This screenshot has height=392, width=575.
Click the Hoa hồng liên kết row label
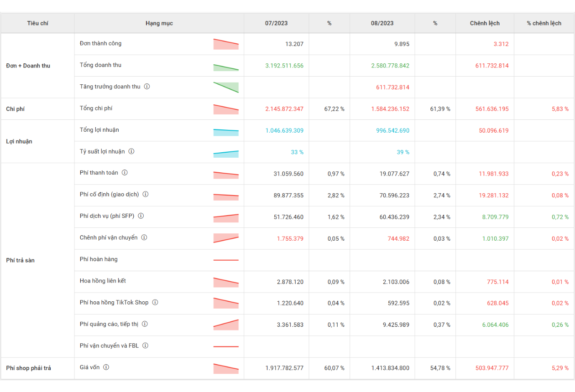(x=103, y=281)
